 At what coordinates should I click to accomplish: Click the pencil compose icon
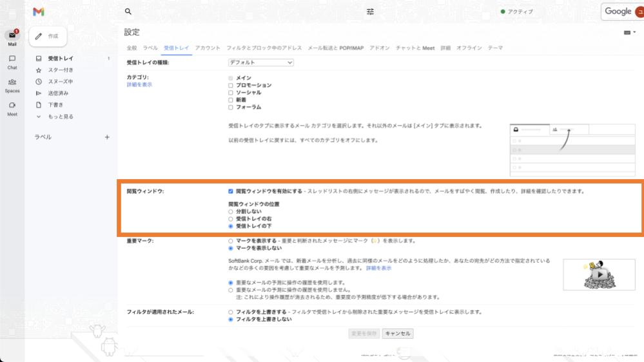(39, 36)
